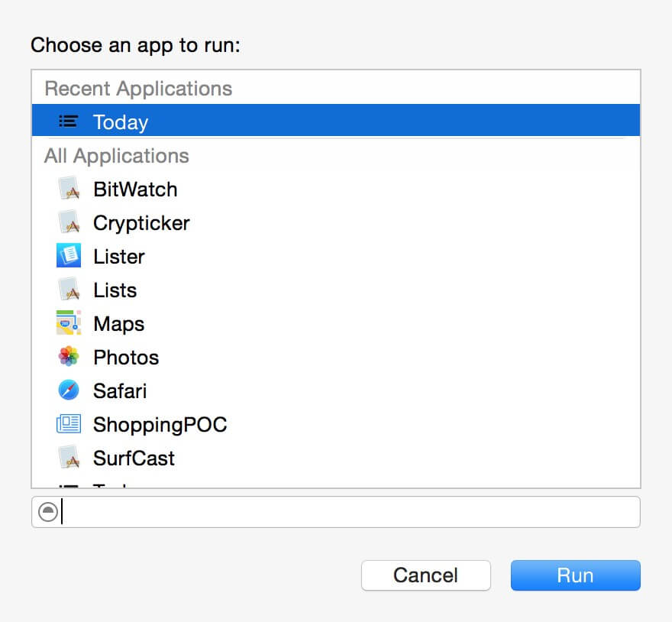Click the ShoppingPOC newspaper icon
The width and height of the screenshot is (672, 622).
click(x=69, y=424)
